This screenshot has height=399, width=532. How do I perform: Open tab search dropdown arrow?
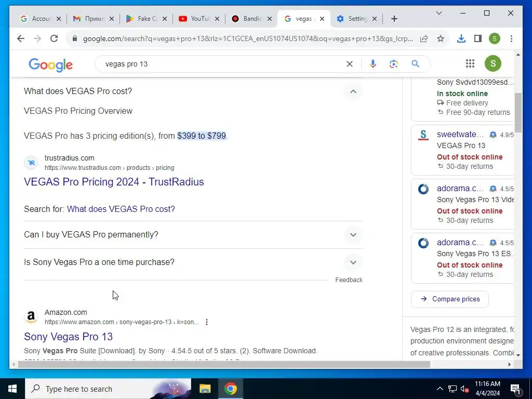pyautogui.click(x=438, y=13)
